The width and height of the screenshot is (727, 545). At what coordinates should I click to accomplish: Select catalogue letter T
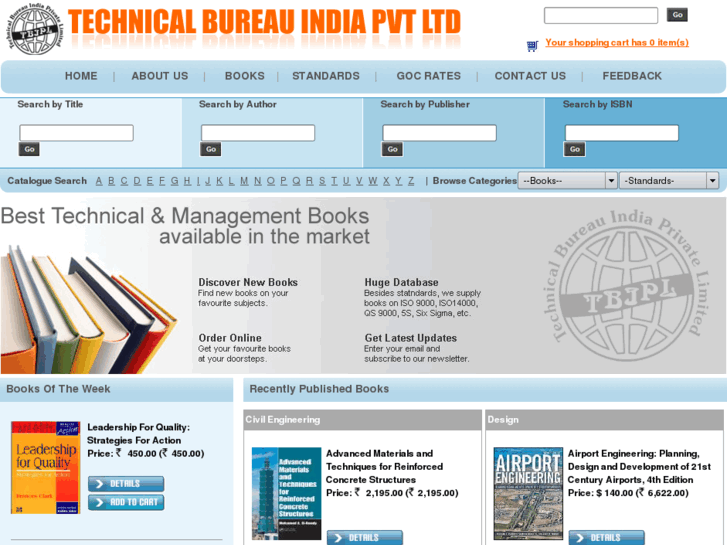point(334,181)
